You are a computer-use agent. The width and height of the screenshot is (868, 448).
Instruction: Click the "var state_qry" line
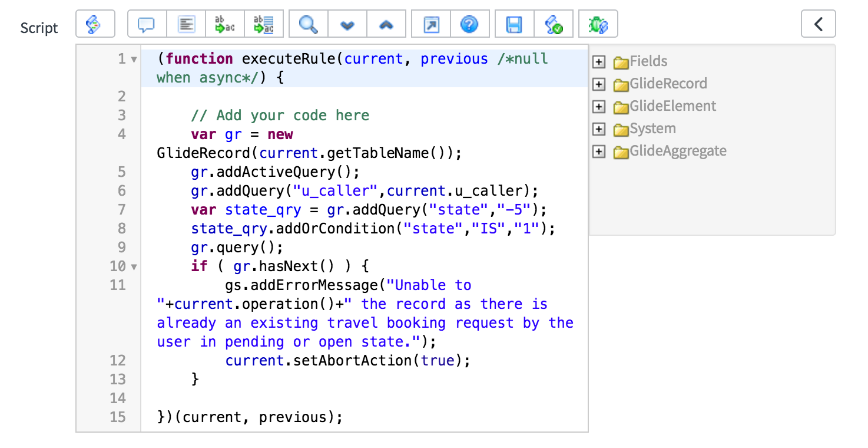(369, 210)
